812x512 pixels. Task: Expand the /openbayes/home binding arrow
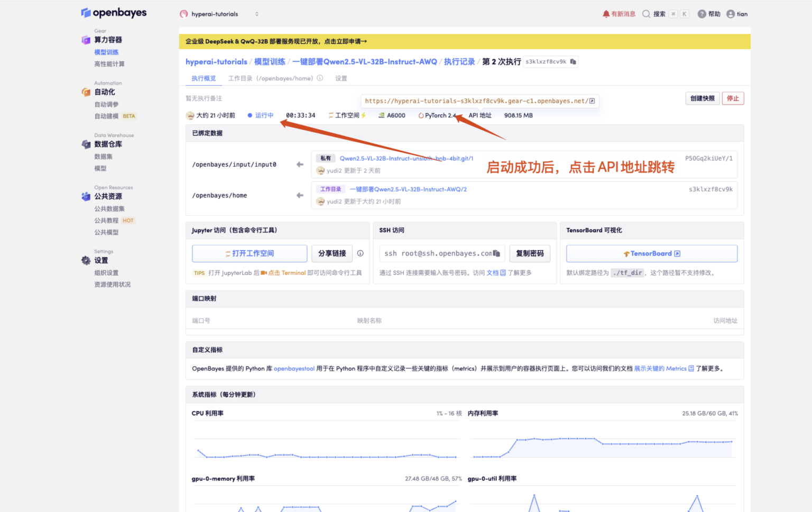300,195
